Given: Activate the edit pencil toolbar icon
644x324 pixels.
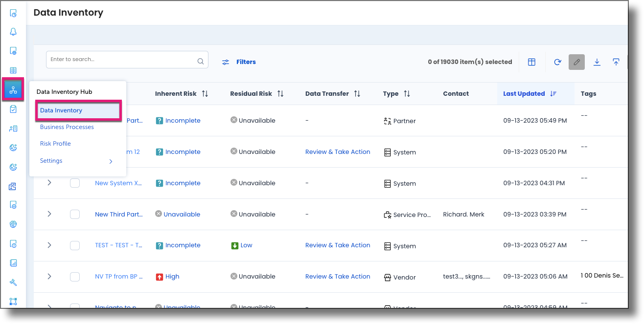Looking at the screenshot, I should pos(576,62).
